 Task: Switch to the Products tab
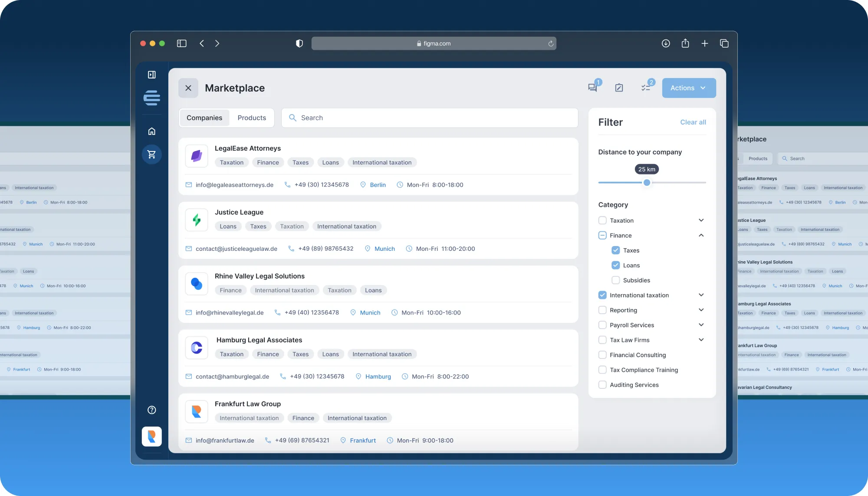coord(252,118)
